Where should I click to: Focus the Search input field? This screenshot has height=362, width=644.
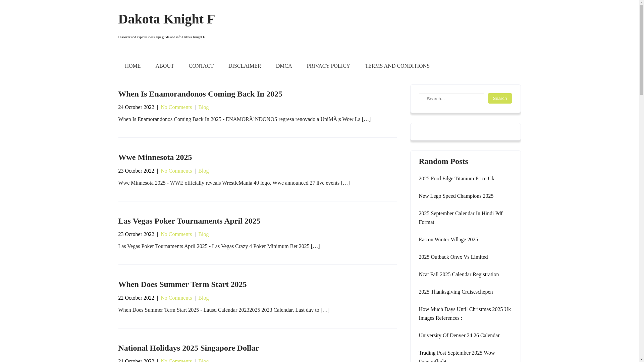click(451, 99)
